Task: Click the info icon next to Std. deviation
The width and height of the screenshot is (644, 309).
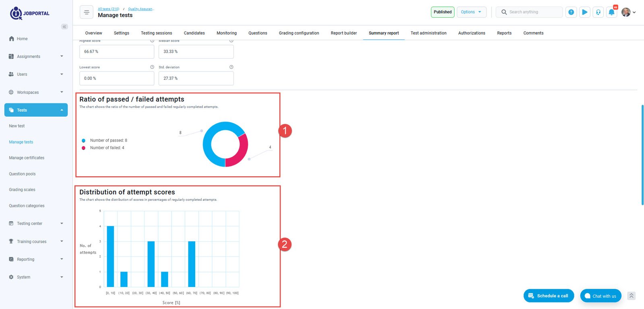Action: pos(231,67)
